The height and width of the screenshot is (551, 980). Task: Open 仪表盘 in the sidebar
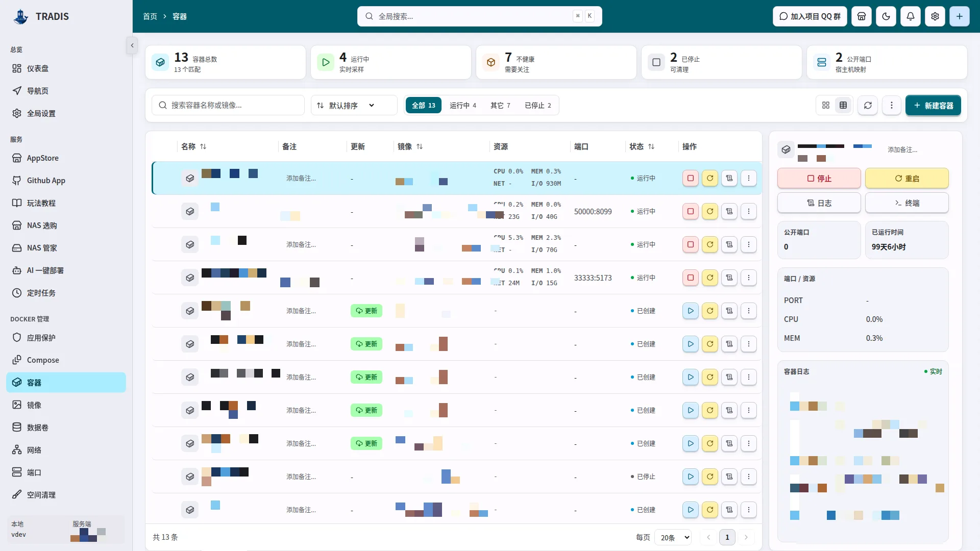(66, 68)
